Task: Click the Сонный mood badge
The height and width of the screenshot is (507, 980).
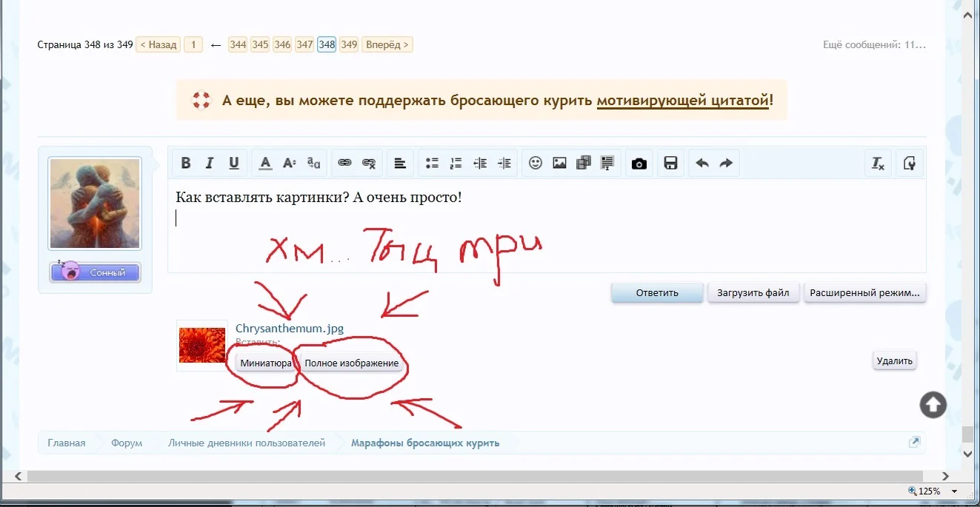Action: (x=95, y=272)
